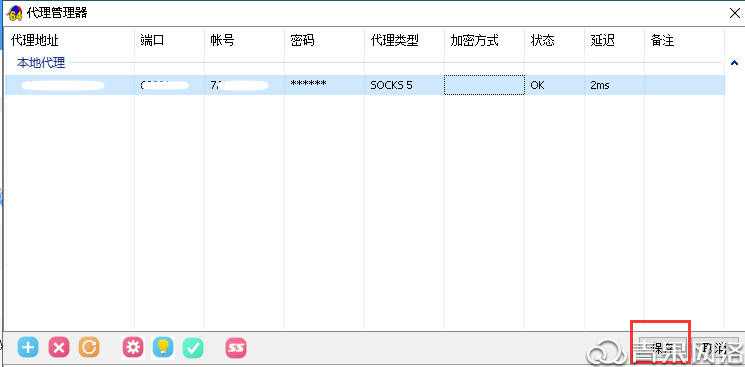Image resolution: width=745 pixels, height=367 pixels.
Task: Click the OK status cell in the proxy row
Action: [x=554, y=85]
